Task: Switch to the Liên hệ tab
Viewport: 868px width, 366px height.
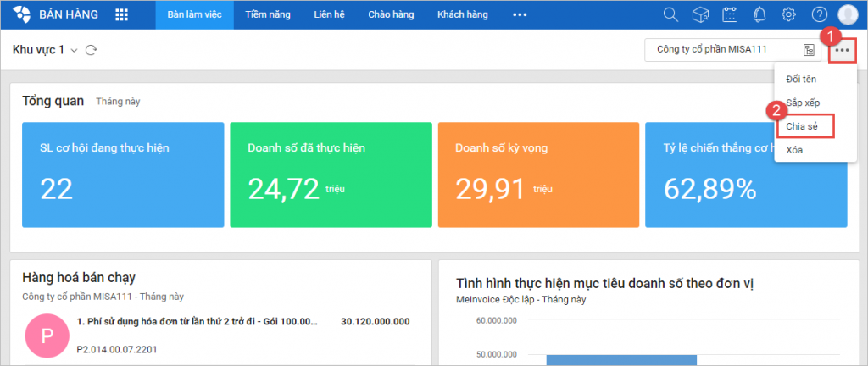Action: (330, 15)
